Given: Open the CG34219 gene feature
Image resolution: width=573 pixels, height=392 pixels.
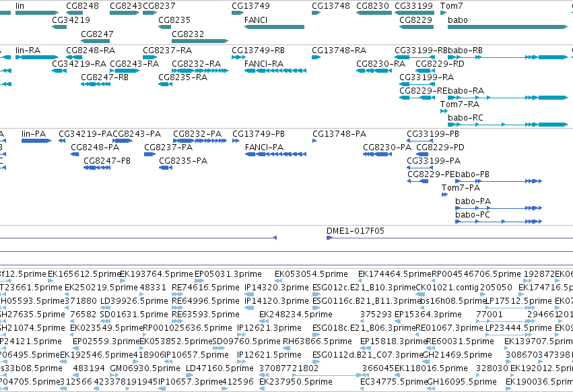Looking at the screenshot, I should point(59,27).
